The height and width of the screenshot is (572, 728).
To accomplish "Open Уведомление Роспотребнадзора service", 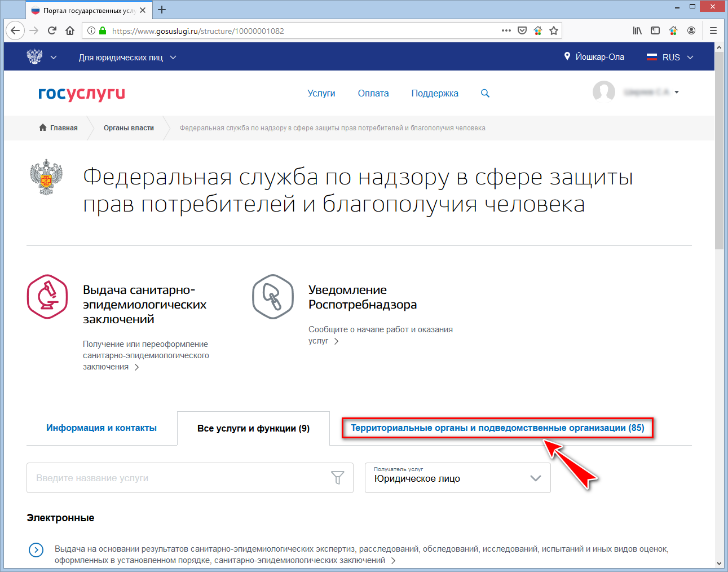I will point(363,297).
